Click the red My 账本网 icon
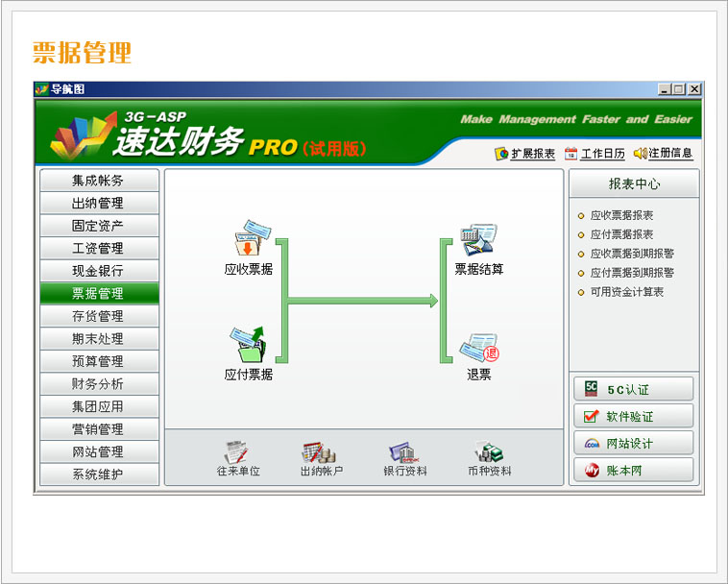This screenshot has height=584, width=728. (x=592, y=471)
